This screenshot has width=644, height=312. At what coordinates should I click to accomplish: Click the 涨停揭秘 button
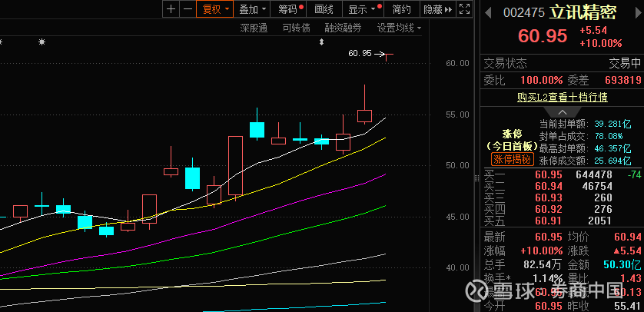512,159
